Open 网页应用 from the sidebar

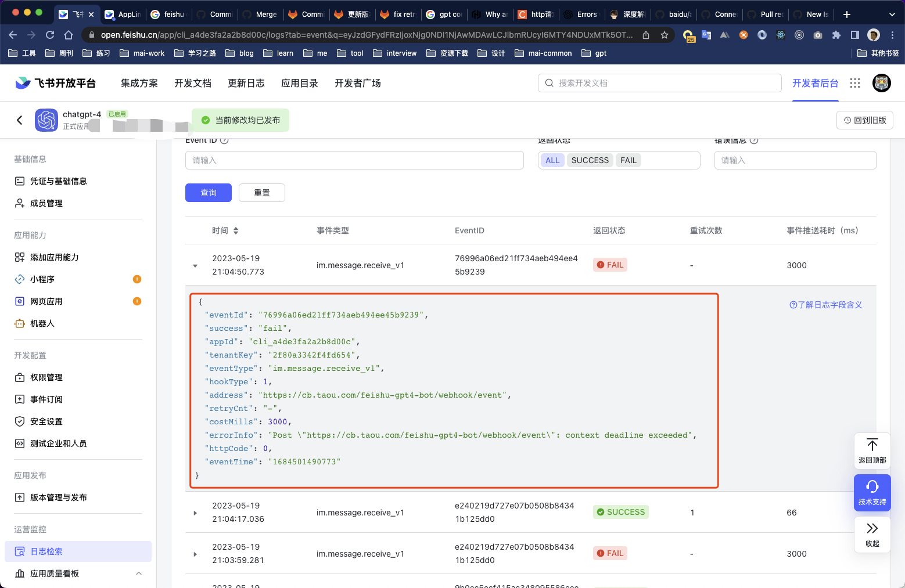tap(46, 301)
